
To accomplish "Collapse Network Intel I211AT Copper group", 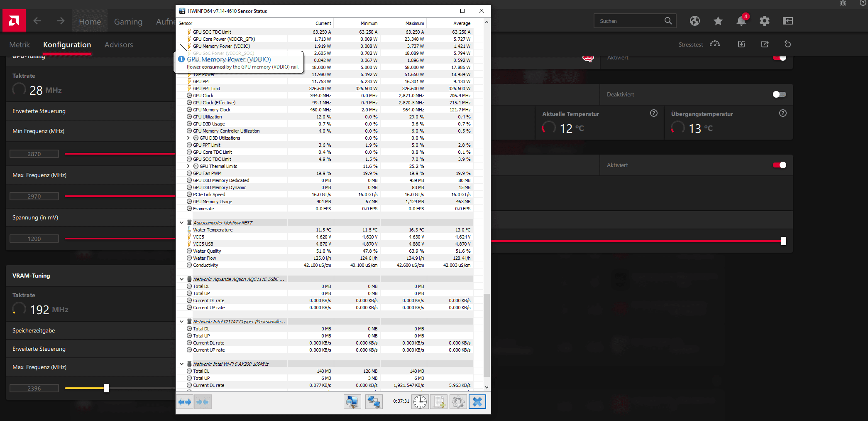I will 181,322.
